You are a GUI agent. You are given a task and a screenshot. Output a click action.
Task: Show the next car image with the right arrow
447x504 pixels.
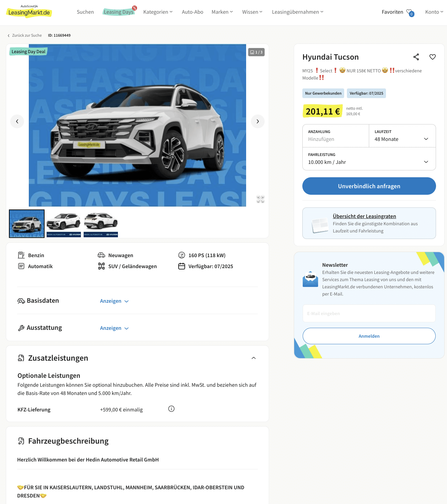258,121
